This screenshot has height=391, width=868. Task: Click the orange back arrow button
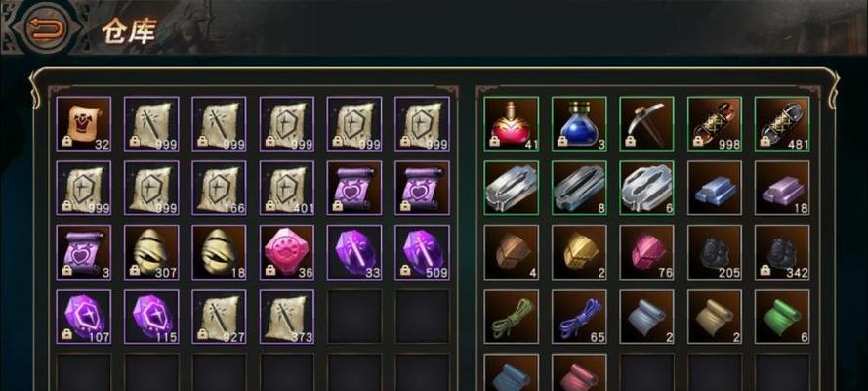(47, 26)
